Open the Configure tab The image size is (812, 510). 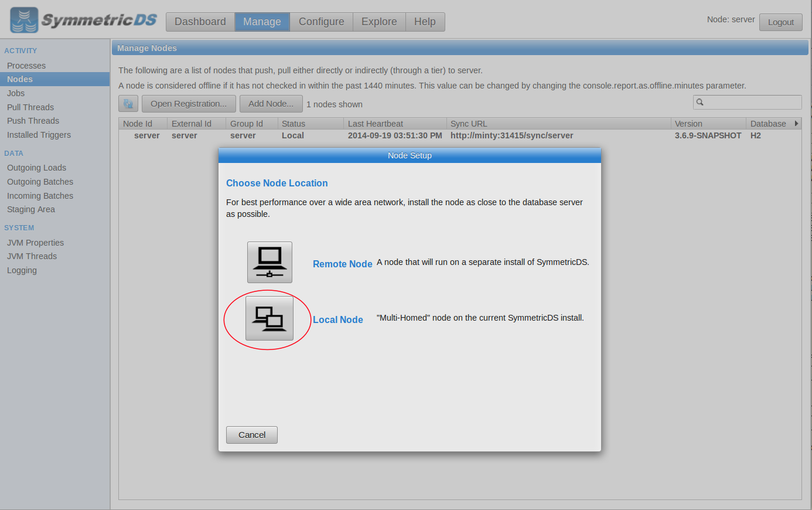pos(322,22)
